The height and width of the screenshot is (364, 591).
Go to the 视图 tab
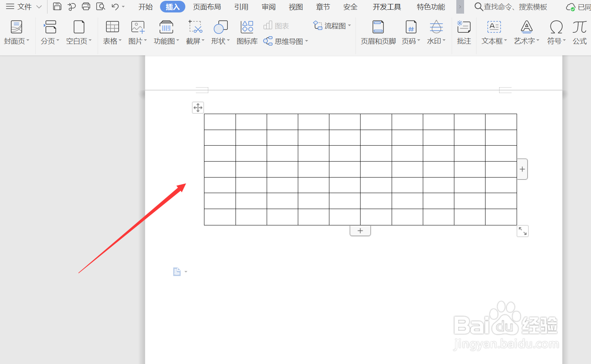(x=296, y=7)
